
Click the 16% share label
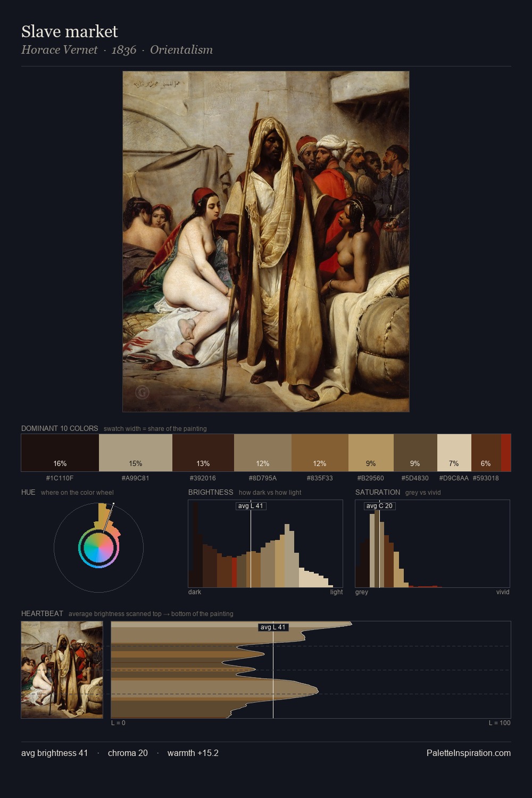60,463
